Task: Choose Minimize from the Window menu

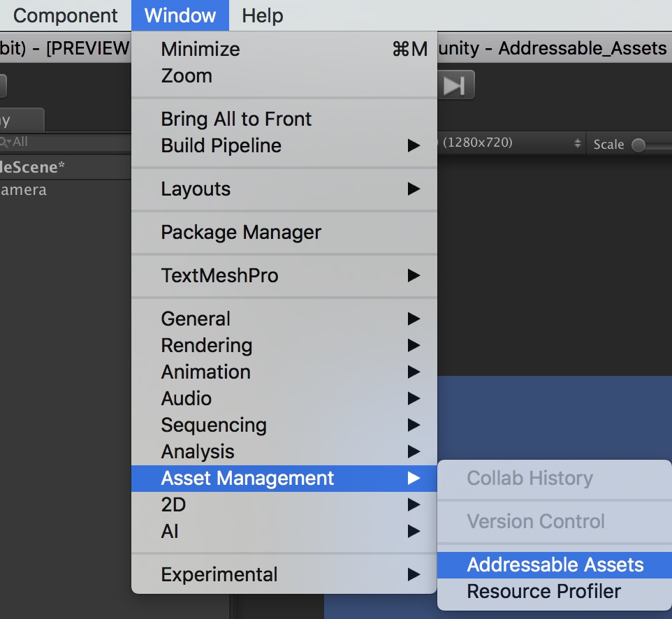Action: (x=200, y=49)
